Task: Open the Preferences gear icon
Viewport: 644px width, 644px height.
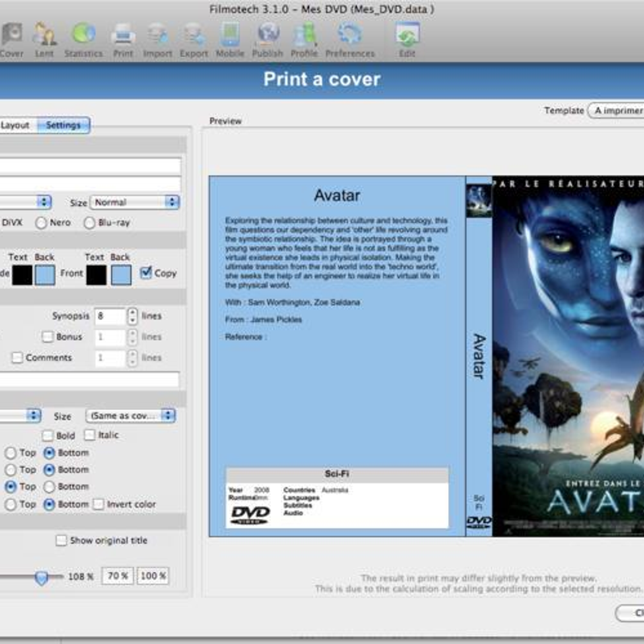Action: [x=350, y=40]
